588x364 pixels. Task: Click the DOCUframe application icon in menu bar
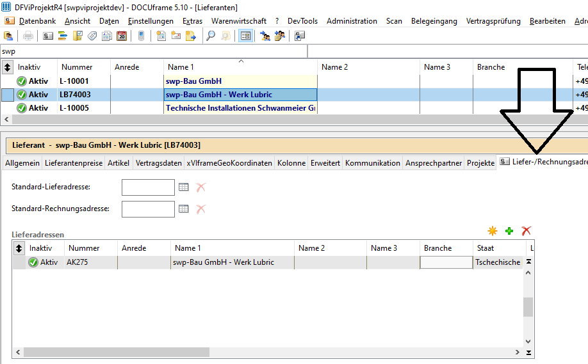(9, 21)
